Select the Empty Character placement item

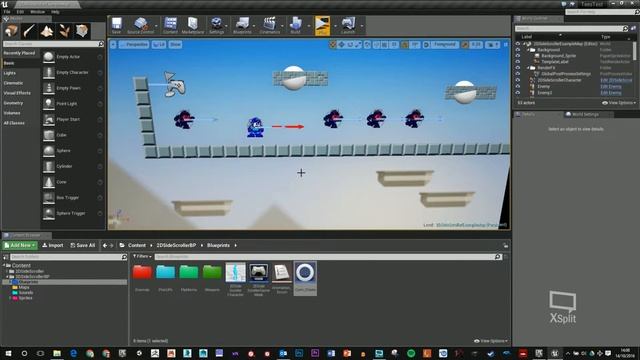pyautogui.click(x=73, y=72)
